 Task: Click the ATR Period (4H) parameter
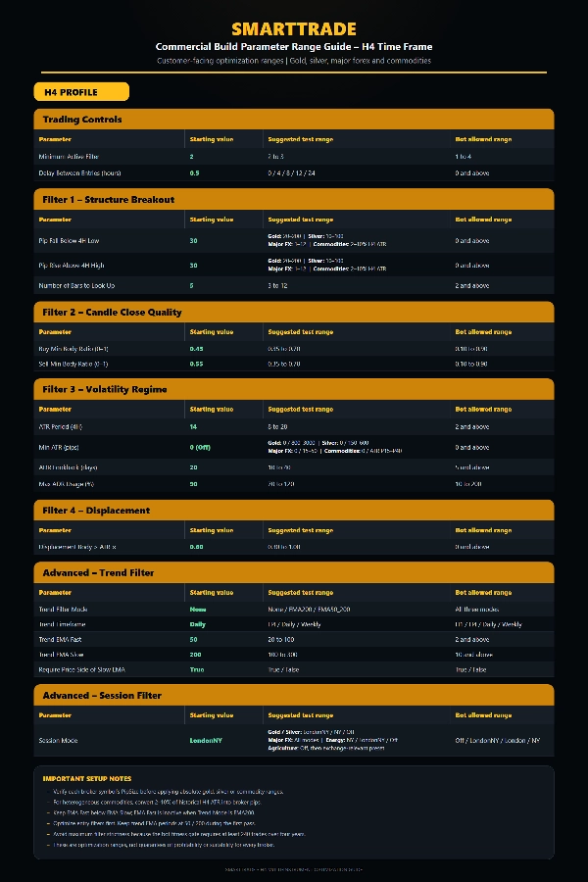[60, 427]
